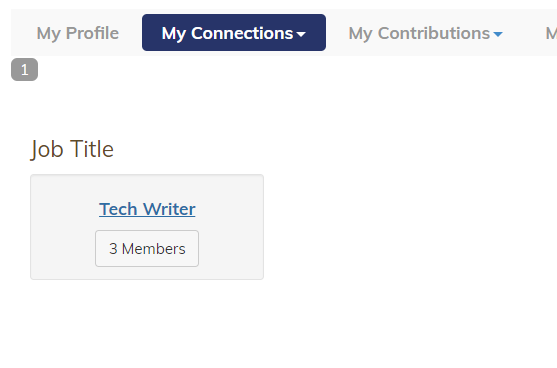
Task: Expand the My Contributions dropdown arrow
Action: point(498,34)
